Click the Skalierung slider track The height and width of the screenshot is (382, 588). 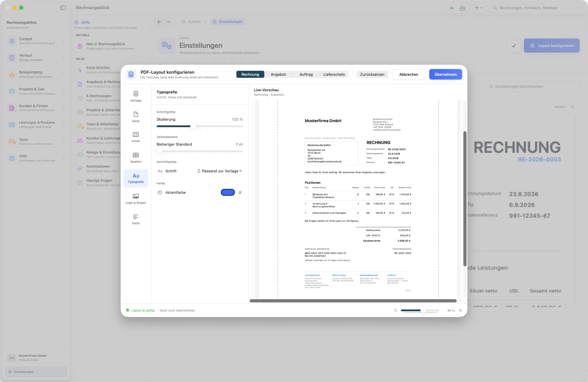tap(200, 126)
